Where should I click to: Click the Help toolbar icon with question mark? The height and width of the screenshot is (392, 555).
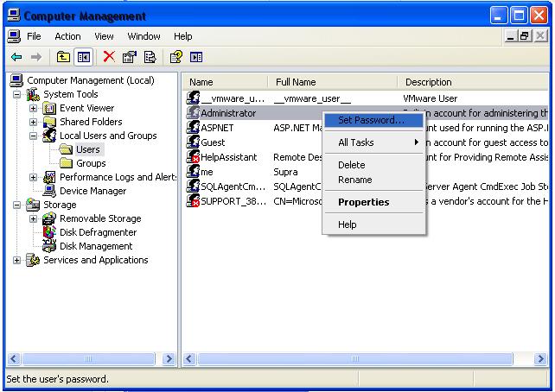tap(175, 57)
